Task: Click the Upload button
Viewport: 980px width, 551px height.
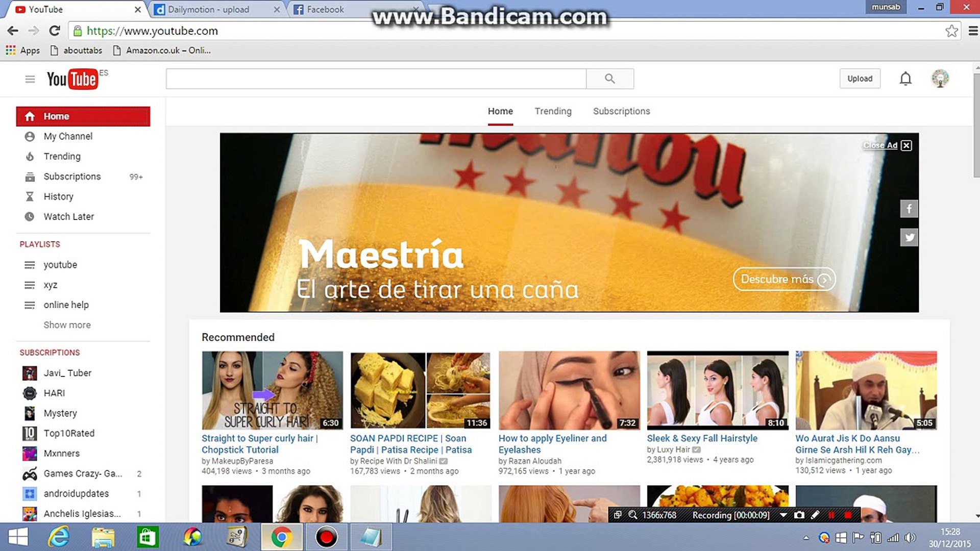Action: coord(860,79)
